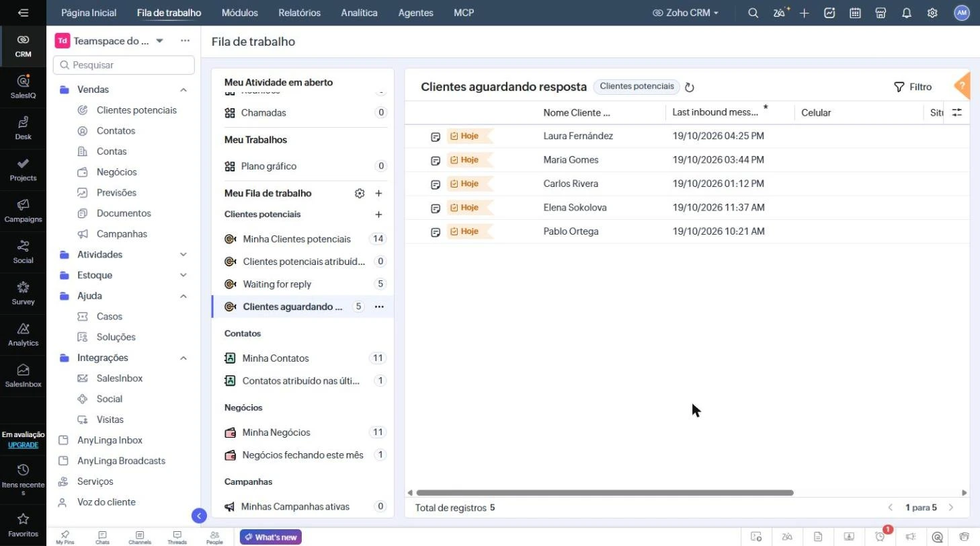Expand the Estoque folder
Image resolution: width=980 pixels, height=546 pixels.
point(183,275)
